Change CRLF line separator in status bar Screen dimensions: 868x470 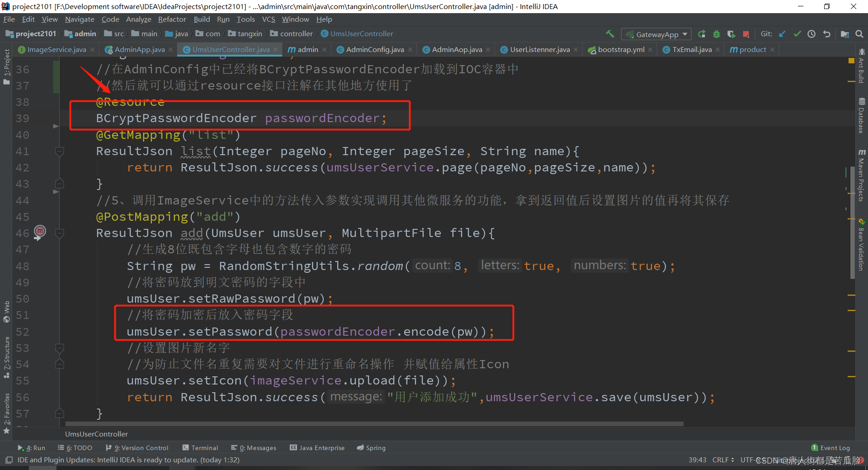click(x=723, y=460)
